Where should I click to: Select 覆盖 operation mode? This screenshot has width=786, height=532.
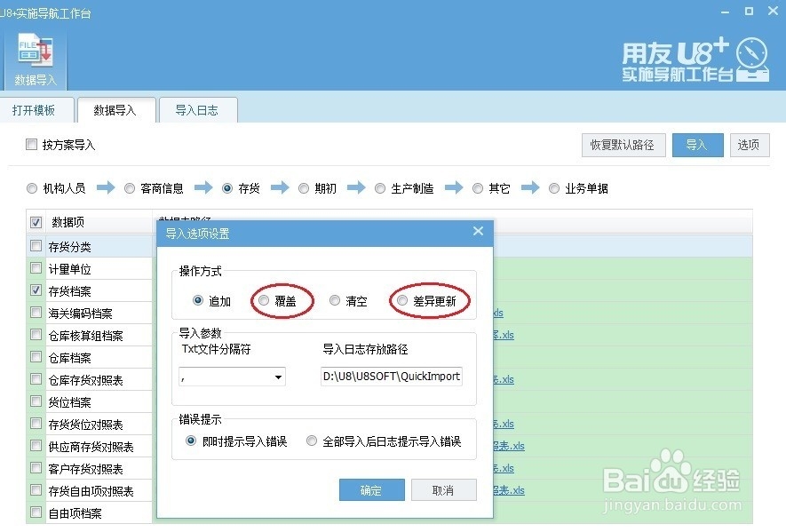pyautogui.click(x=264, y=300)
